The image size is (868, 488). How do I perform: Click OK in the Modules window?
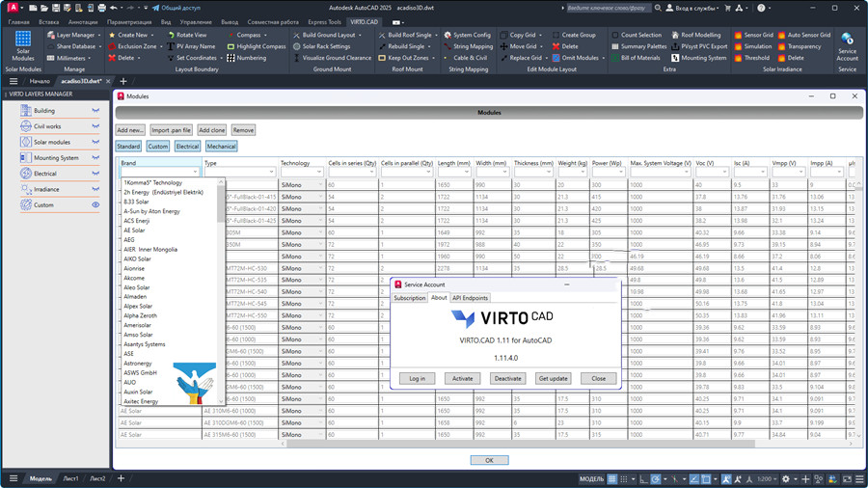point(489,460)
